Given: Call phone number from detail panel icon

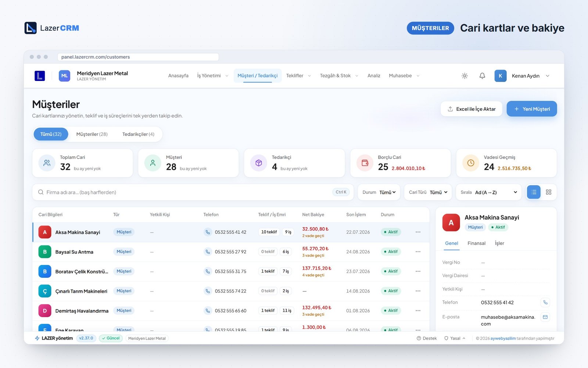Looking at the screenshot, I should [545, 302].
